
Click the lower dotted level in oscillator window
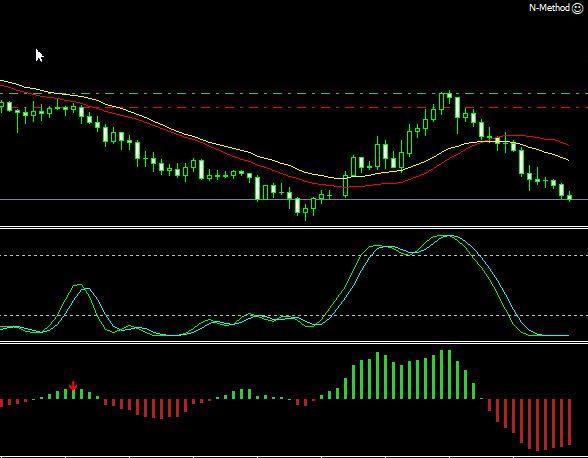click(294, 315)
